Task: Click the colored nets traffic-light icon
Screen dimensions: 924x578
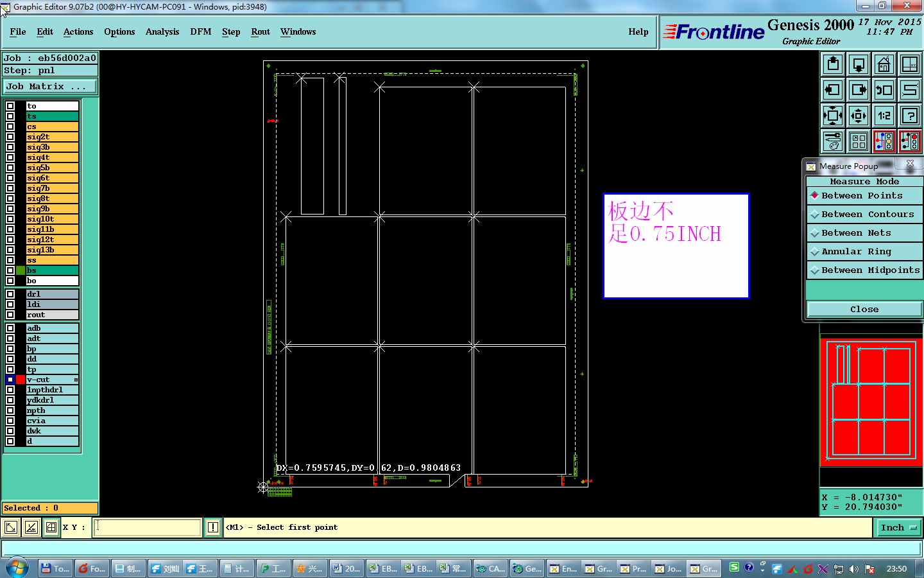Action: pos(884,141)
